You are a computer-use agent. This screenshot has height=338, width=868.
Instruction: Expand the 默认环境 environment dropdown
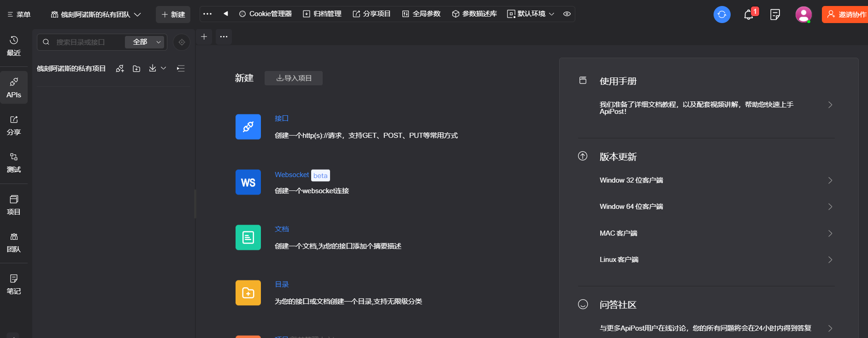click(x=531, y=14)
